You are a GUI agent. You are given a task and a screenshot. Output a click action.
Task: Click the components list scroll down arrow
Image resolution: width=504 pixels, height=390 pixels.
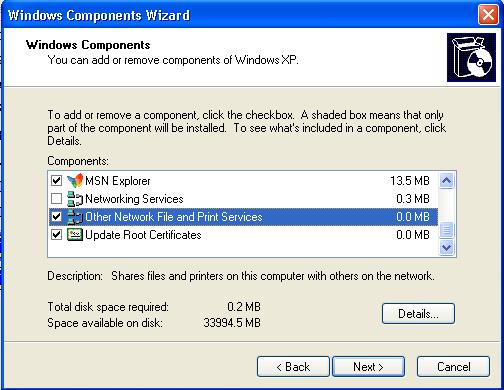[446, 248]
